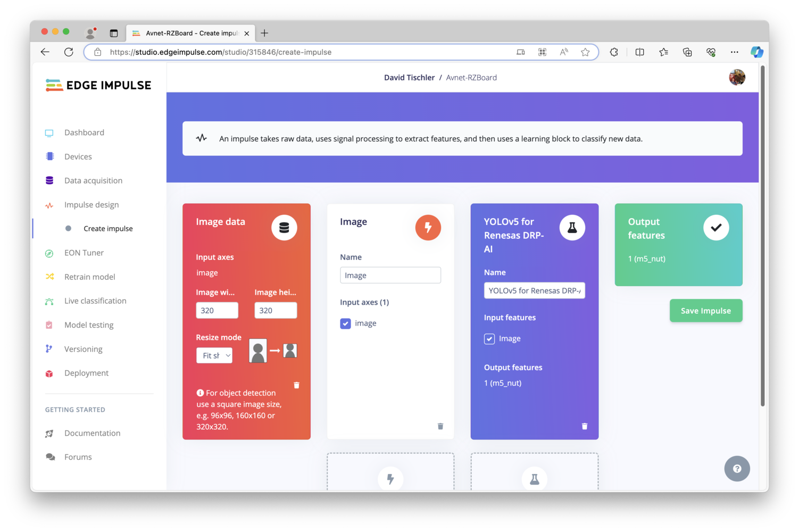This screenshot has height=532, width=799.
Task: Click the Retrain model shuffle icon
Action: (x=49, y=277)
